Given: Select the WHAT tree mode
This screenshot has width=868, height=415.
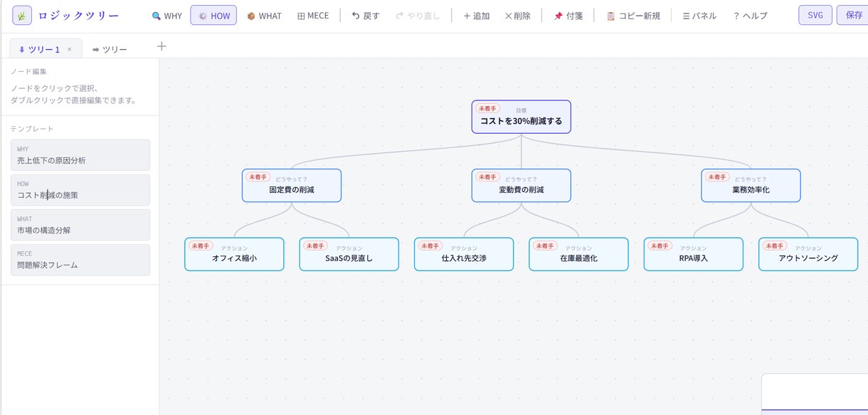Looking at the screenshot, I should point(264,16).
